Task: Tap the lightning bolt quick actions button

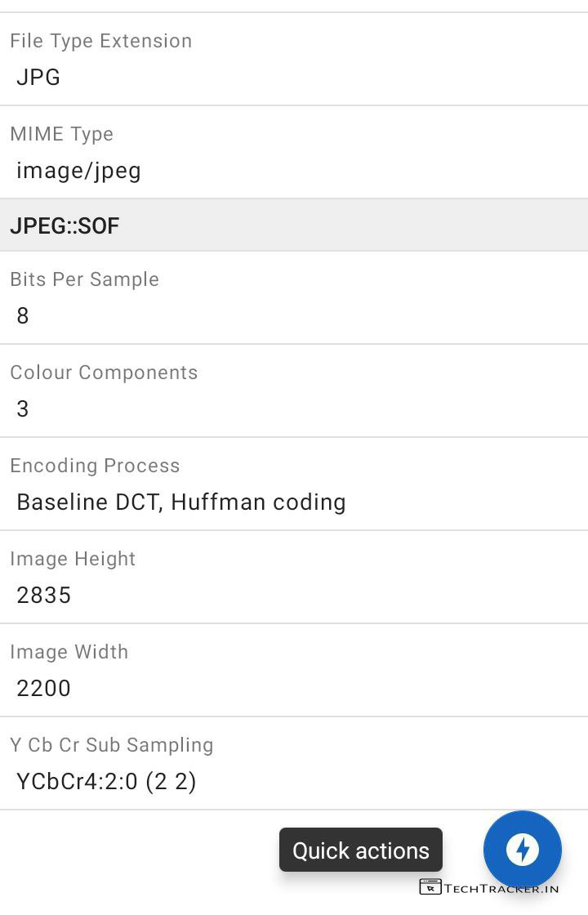Action: coord(522,850)
